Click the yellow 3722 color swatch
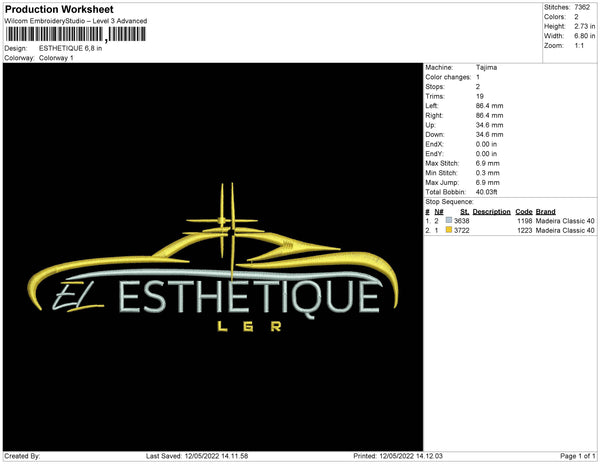 coord(449,230)
